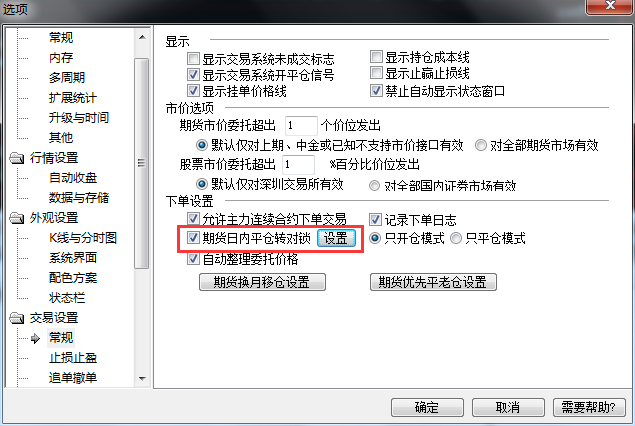Toggle 显示交易系统未成交标志 checkbox

click(x=193, y=59)
